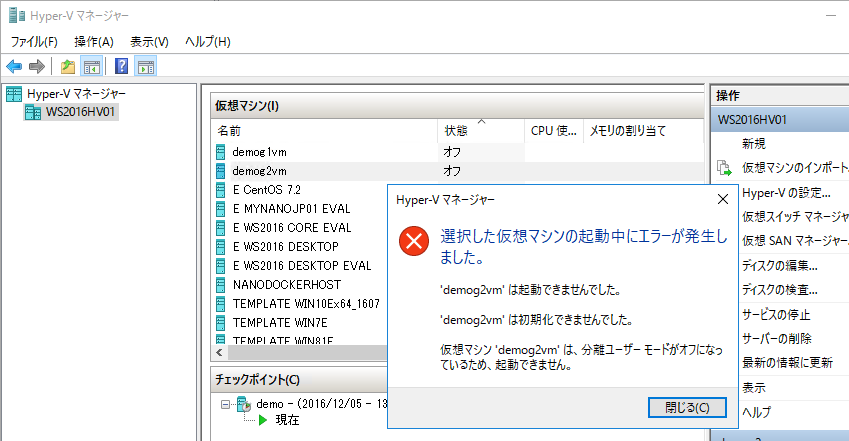Click 新規 in the actions pane
This screenshot has width=849, height=441.
754,144
